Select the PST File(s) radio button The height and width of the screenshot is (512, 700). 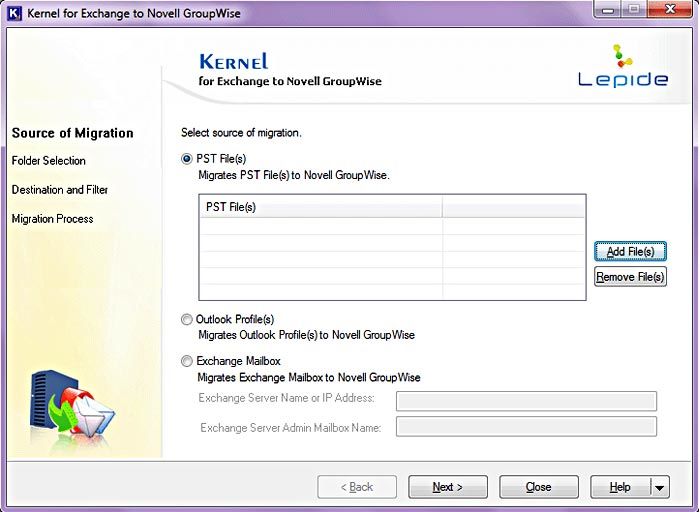click(x=187, y=159)
